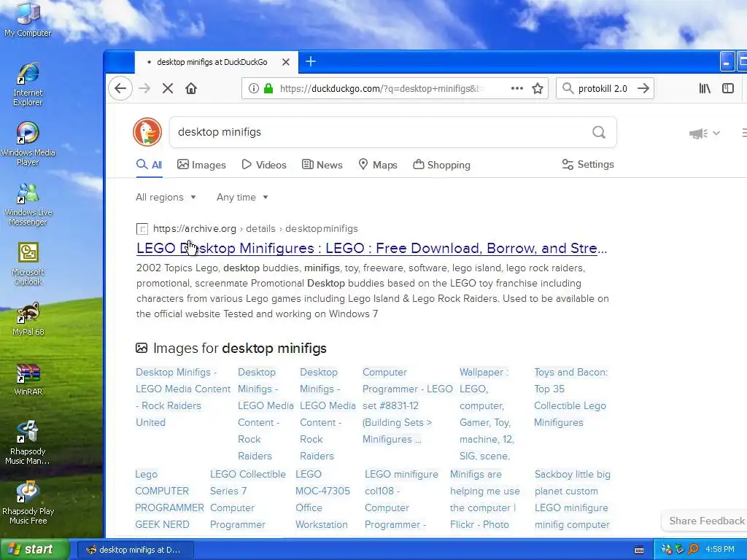Click the DuckDuckGo logo
The height and width of the screenshot is (560, 747).
point(147,132)
